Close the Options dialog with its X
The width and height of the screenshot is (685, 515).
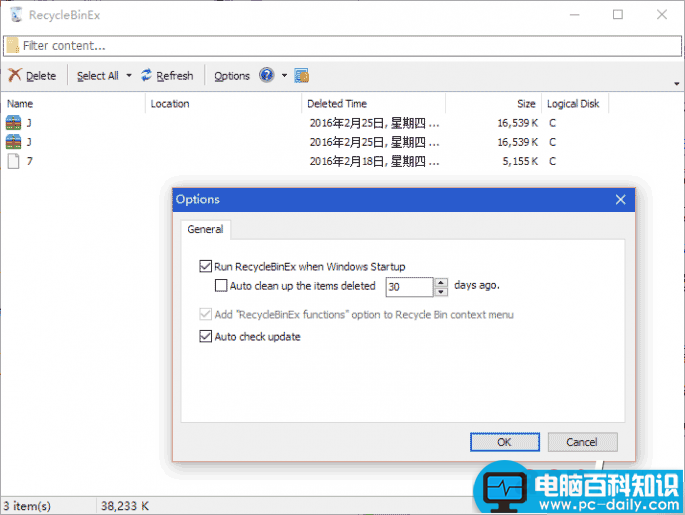click(x=620, y=199)
